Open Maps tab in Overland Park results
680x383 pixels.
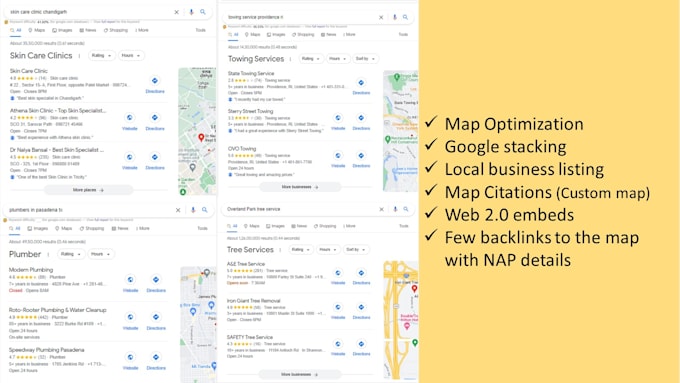252,226
